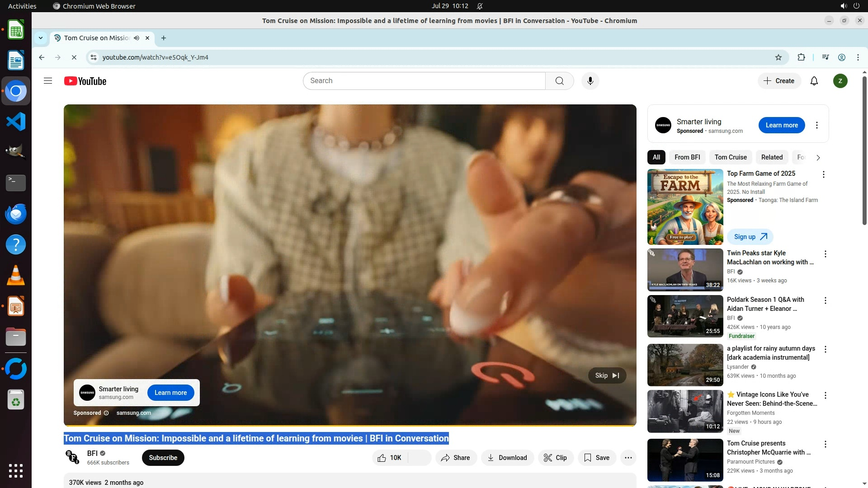
Task: Expand the tab search dropdown arrow
Action: 41,38
